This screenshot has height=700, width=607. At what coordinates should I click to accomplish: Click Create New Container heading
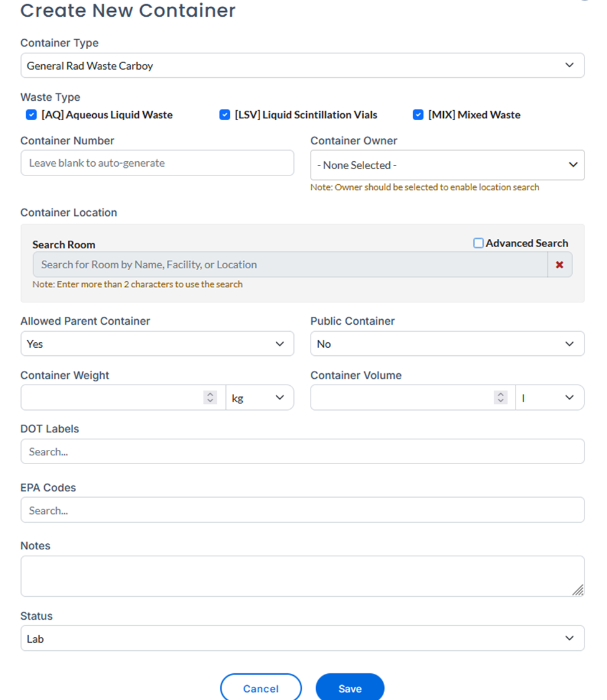coord(128,11)
